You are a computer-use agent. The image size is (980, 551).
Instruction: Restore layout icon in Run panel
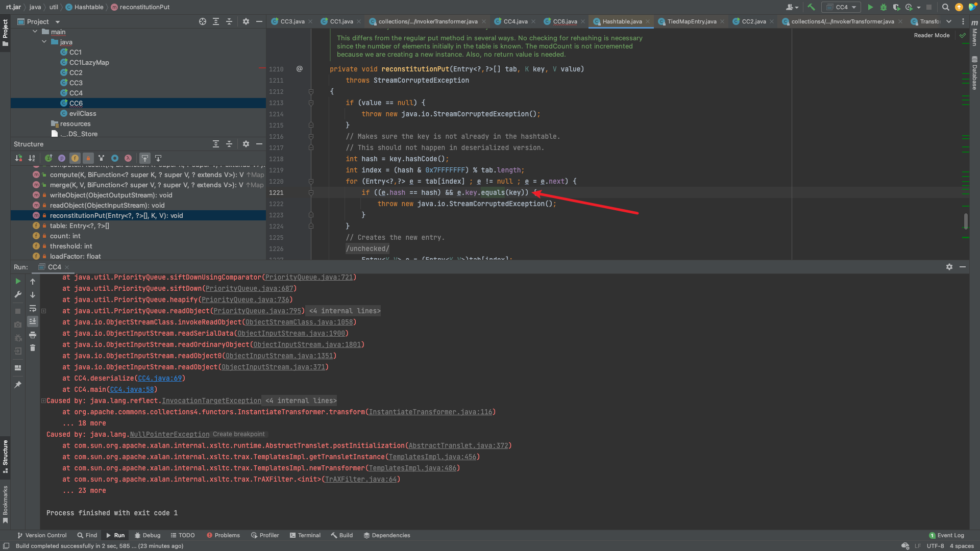click(18, 368)
